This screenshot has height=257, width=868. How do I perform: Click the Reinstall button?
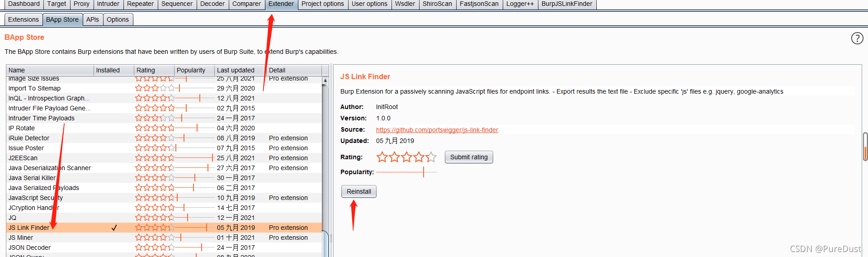coord(359,191)
